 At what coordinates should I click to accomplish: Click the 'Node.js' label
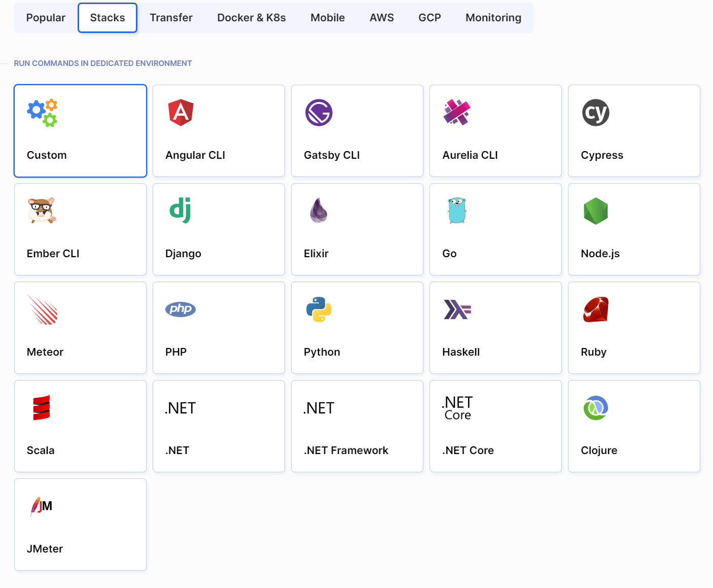click(600, 254)
